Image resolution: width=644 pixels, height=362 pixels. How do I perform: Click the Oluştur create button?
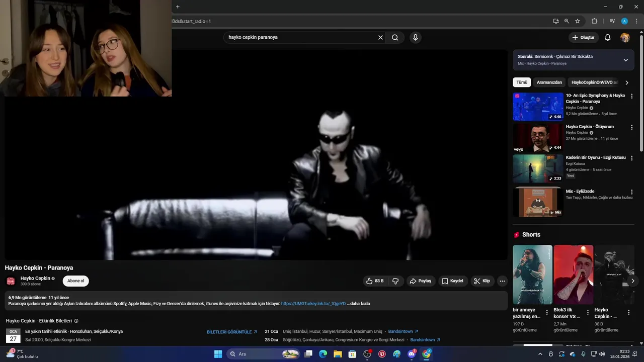[584, 38]
